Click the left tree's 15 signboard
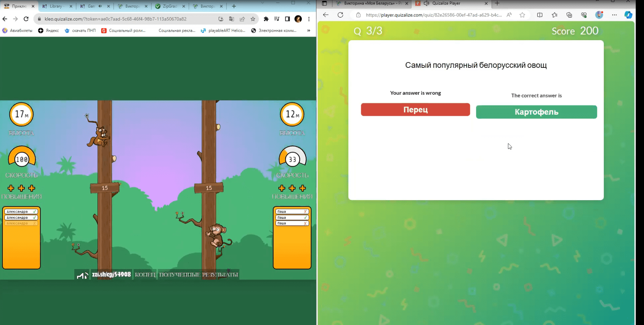 click(105, 188)
